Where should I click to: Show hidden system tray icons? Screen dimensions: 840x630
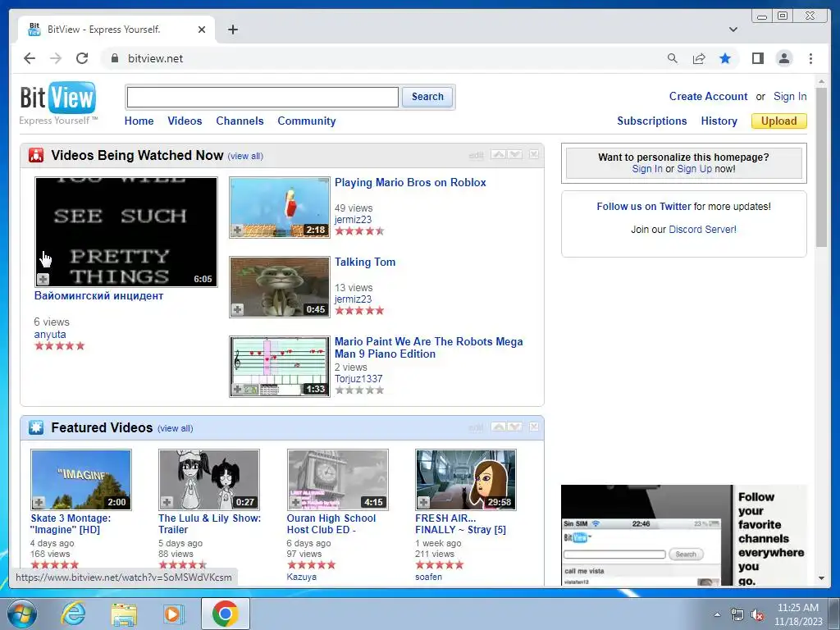coord(717,615)
